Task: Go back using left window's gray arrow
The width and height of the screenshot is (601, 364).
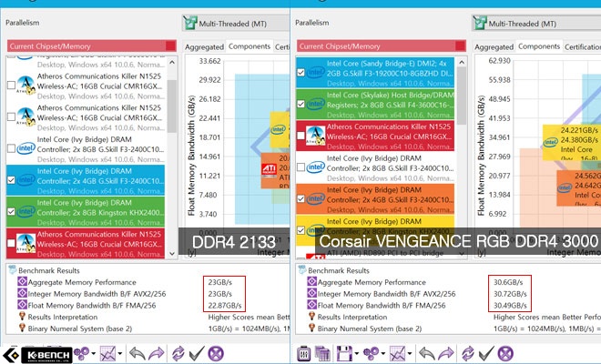Action: point(137,353)
